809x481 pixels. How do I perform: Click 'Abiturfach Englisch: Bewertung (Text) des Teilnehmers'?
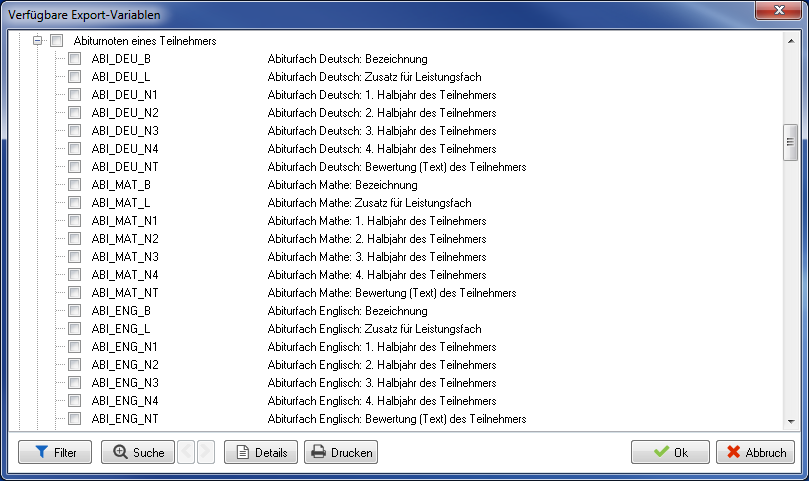click(x=397, y=419)
